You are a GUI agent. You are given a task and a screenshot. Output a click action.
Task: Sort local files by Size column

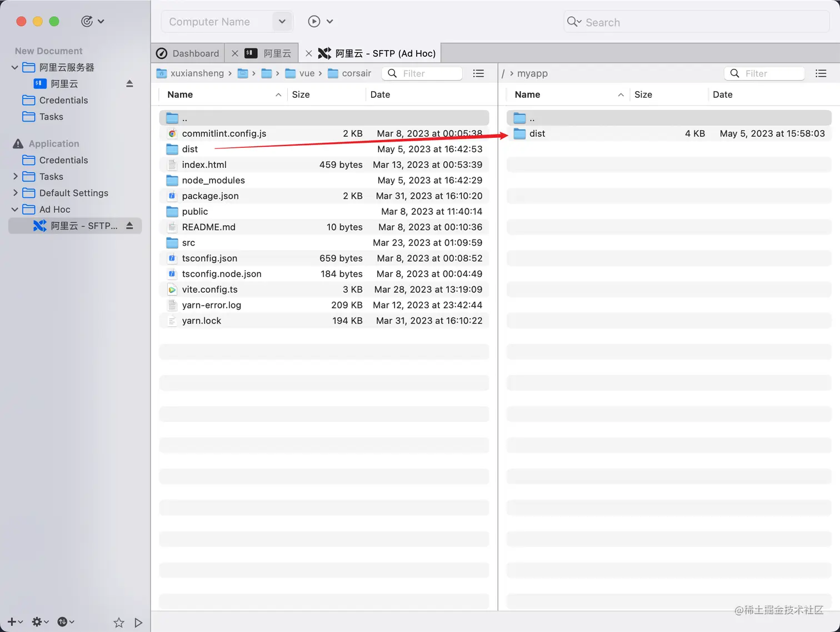(326, 94)
